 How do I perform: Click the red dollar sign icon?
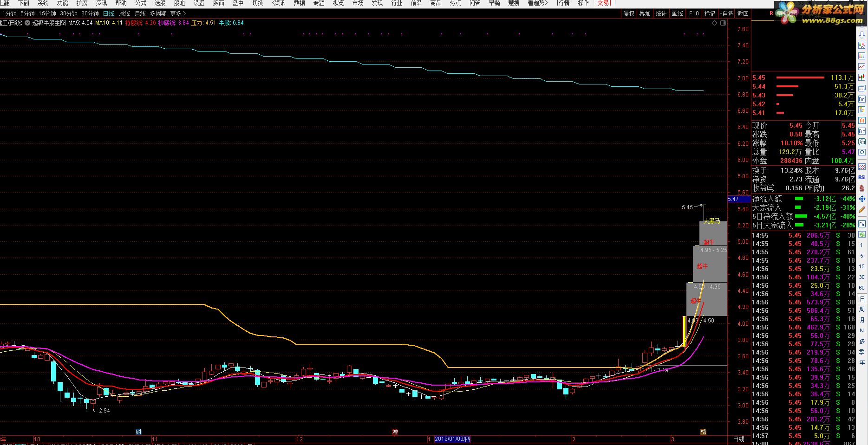pyautogui.click(x=862, y=188)
